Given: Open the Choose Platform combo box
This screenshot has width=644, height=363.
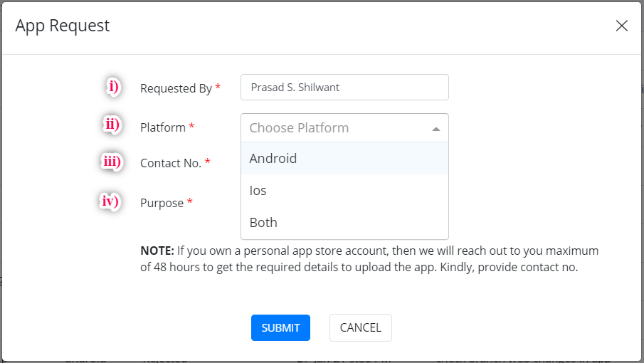Looking at the screenshot, I should point(334,128).
